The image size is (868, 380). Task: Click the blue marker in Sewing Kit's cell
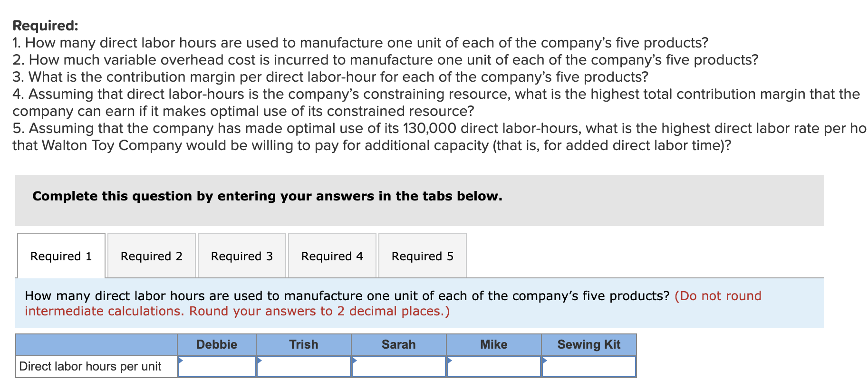pos(545,361)
